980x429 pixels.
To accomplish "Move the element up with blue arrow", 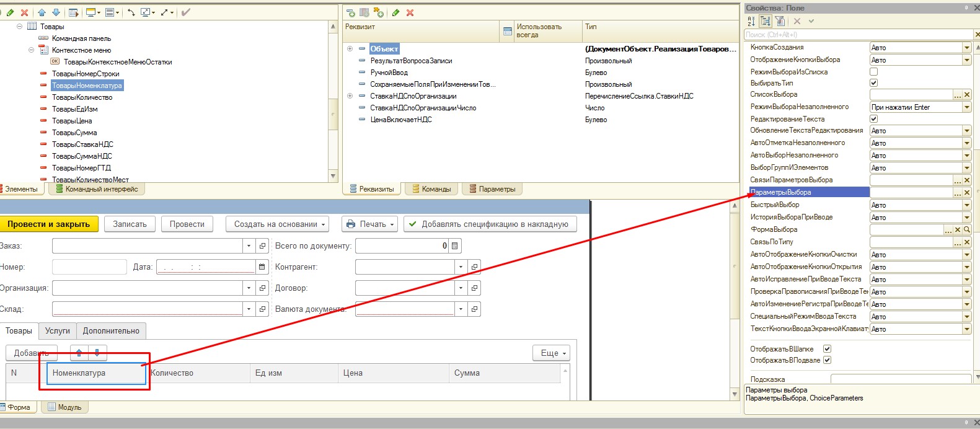I will tap(42, 12).
